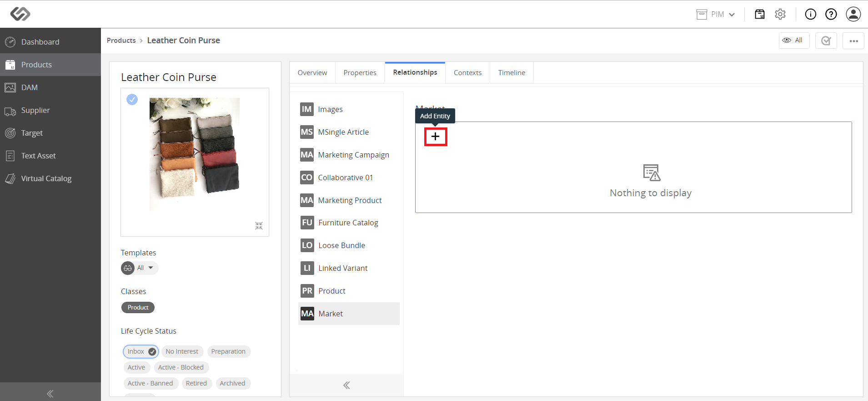Image resolution: width=868 pixels, height=401 pixels.
Task: Open the Templates All dropdown
Action: click(140, 268)
